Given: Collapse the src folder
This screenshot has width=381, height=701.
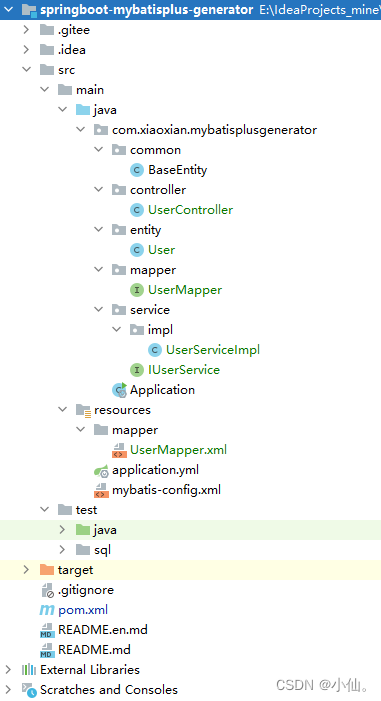Looking at the screenshot, I should [26, 69].
